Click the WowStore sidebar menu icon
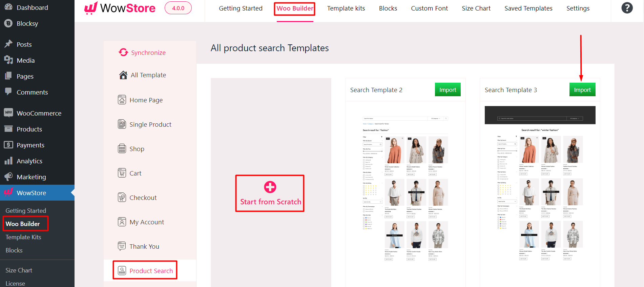The width and height of the screenshot is (644, 287). 8,192
